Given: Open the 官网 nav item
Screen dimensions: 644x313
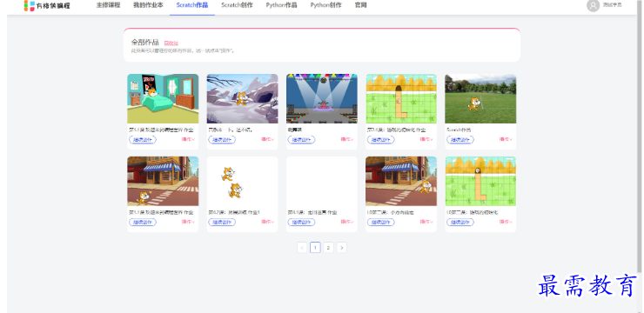Looking at the screenshot, I should (x=360, y=5).
